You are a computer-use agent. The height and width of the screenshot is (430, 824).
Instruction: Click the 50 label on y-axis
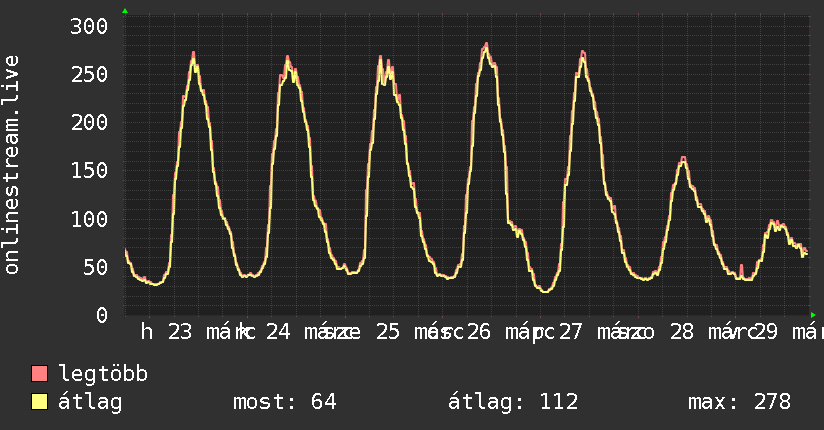[94, 267]
